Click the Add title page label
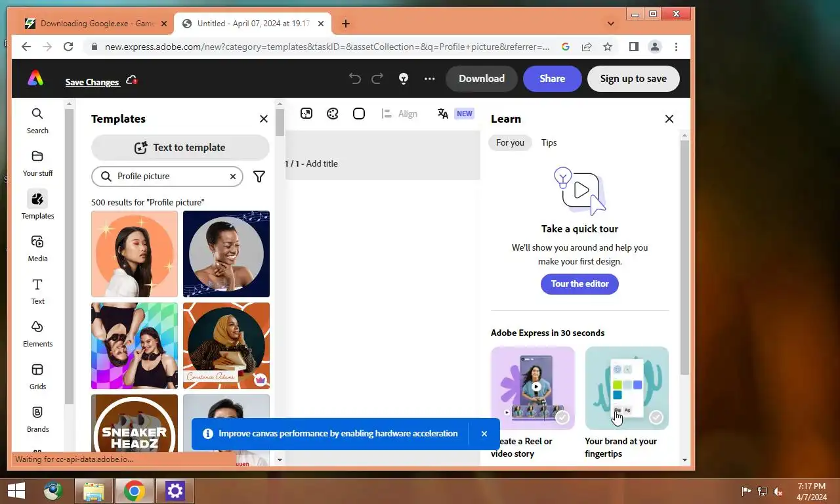The height and width of the screenshot is (504, 840). coord(322,164)
